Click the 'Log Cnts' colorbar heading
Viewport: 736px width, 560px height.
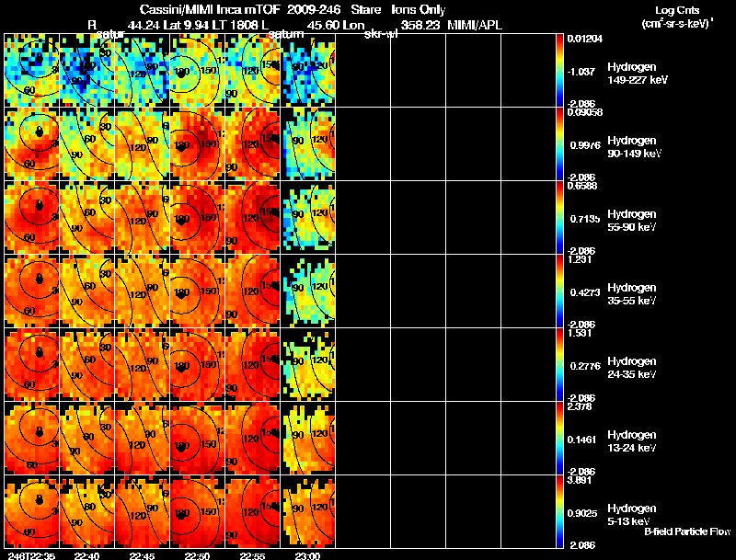click(677, 10)
